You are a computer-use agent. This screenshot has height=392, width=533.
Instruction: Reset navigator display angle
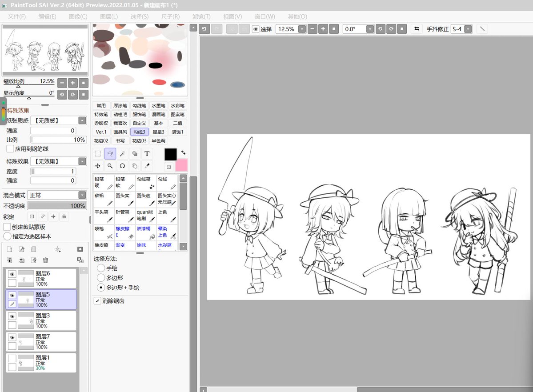[x=84, y=95]
